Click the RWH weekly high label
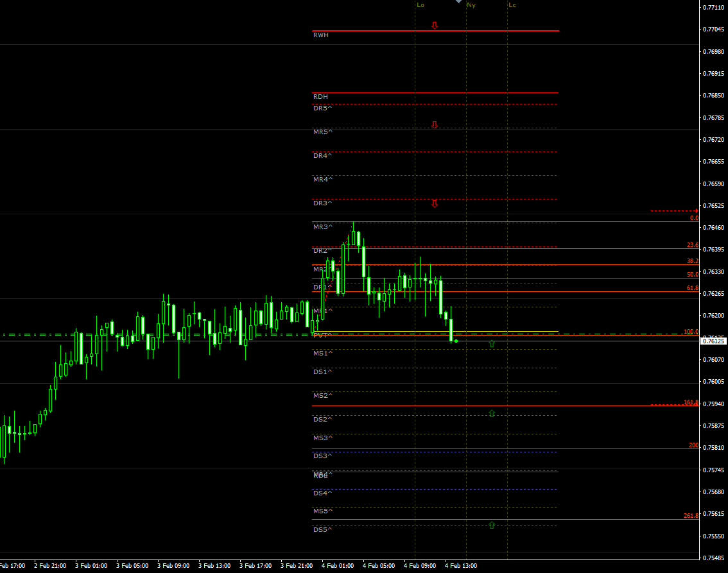This screenshot has width=728, height=573. [321, 35]
